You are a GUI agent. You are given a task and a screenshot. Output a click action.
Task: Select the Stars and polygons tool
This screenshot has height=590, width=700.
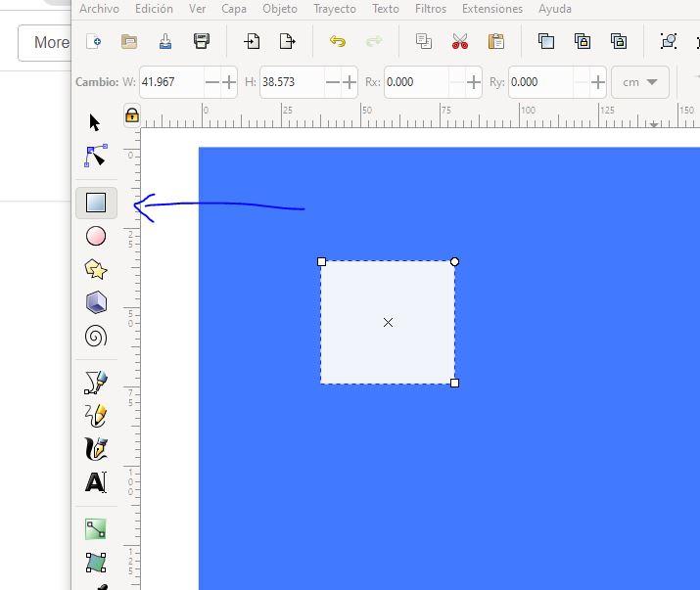96,269
